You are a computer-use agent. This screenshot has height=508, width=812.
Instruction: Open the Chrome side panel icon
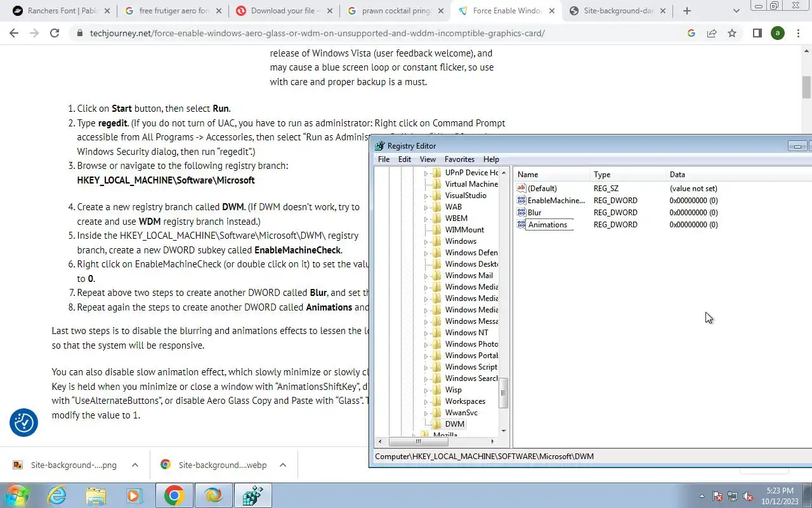[x=757, y=33]
